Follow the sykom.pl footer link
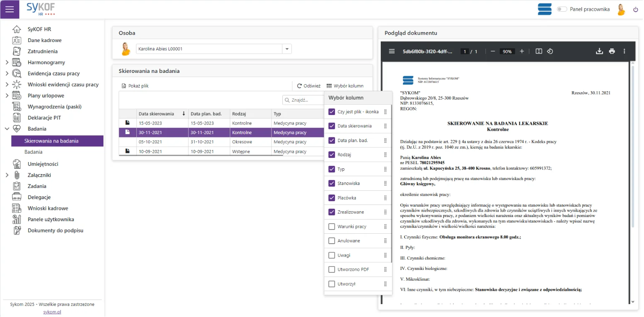This screenshot has height=317, width=644. 52,312
